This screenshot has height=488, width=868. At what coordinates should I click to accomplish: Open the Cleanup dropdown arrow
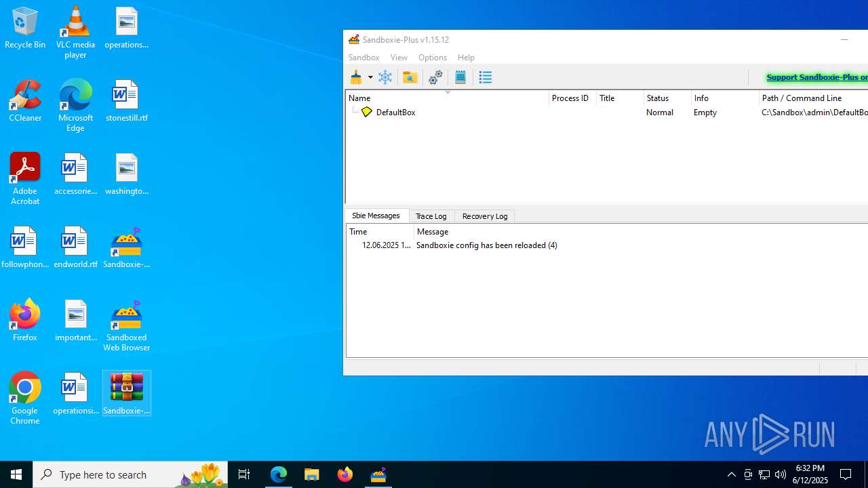(x=370, y=77)
